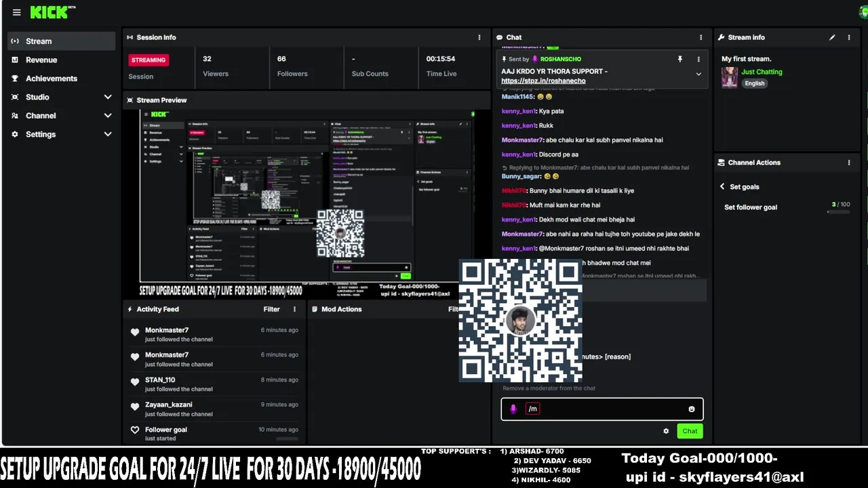
Task: Click Zayaan_kazani follow entry
Action: (x=214, y=409)
